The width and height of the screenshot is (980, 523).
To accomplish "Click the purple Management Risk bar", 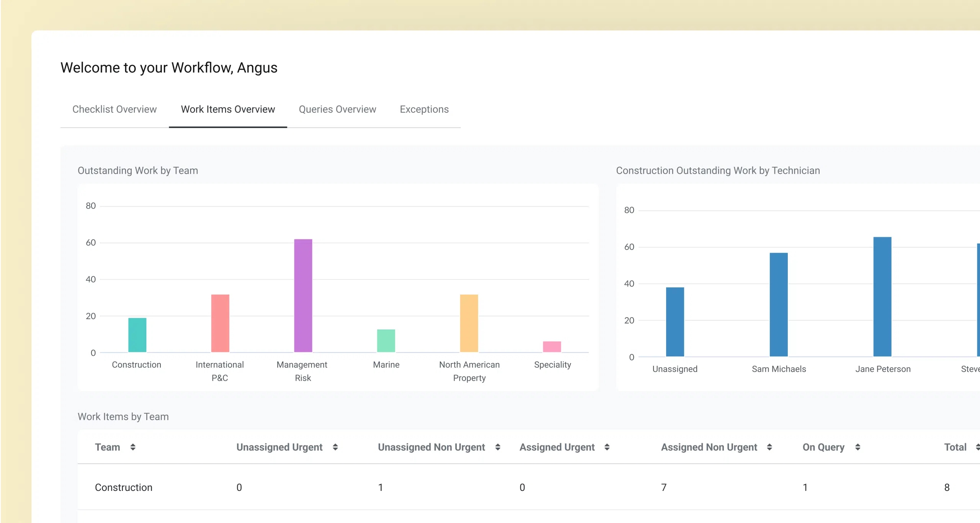I will [303, 295].
